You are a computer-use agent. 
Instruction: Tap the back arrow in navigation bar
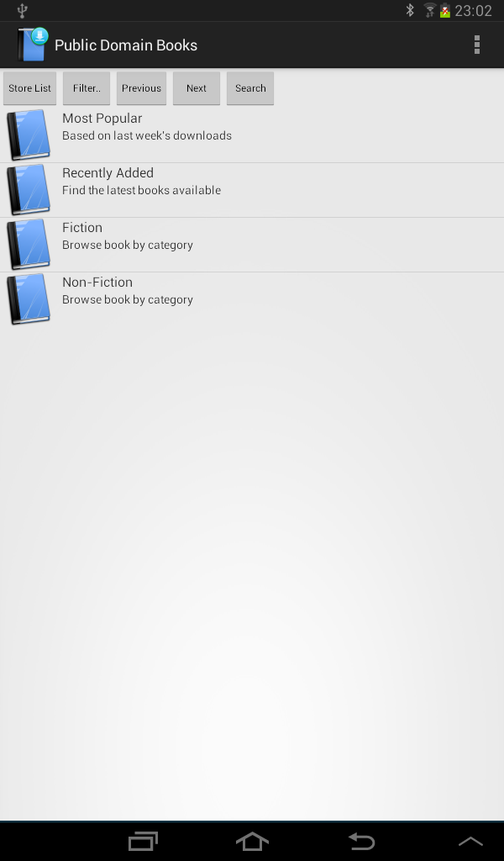[362, 841]
